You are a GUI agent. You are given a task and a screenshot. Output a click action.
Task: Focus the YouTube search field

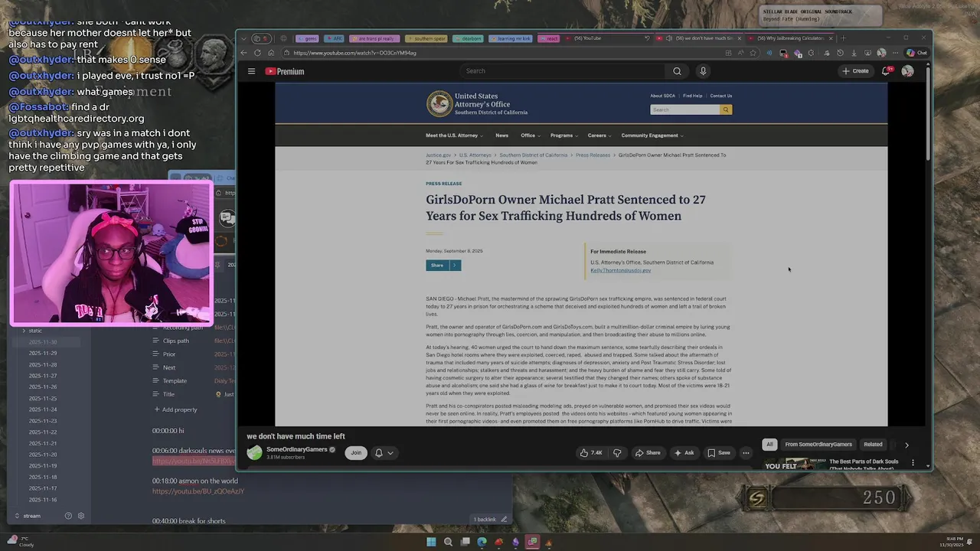(563, 71)
